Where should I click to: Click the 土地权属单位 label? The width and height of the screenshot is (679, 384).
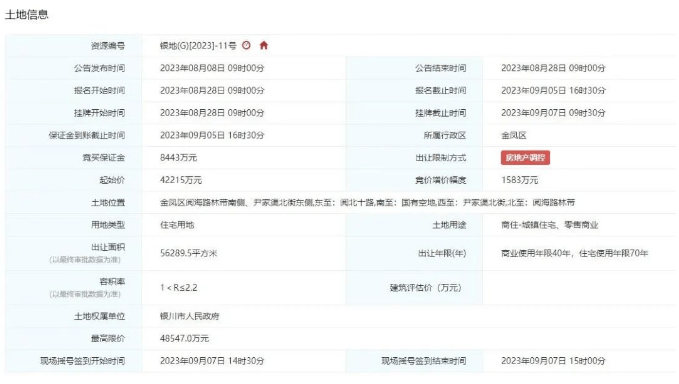tap(99, 316)
